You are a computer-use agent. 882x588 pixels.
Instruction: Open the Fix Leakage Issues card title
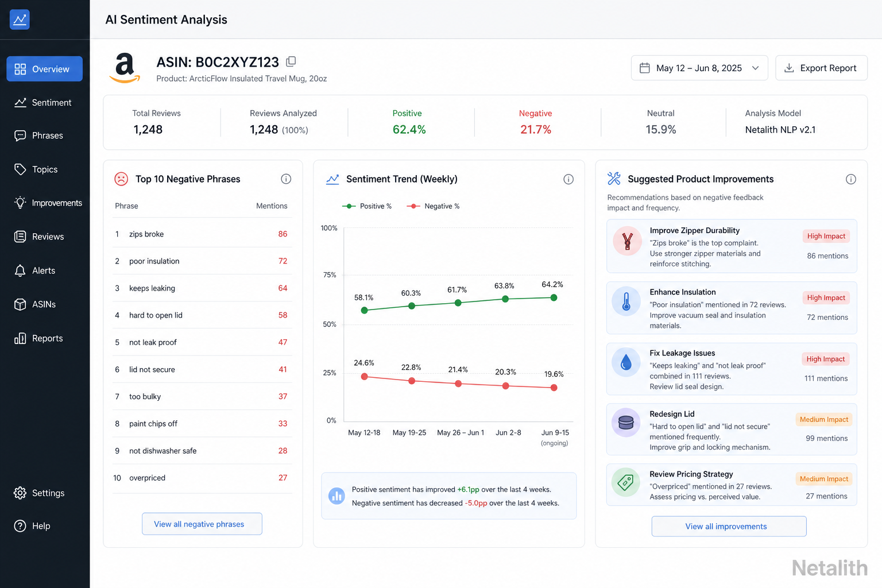[682, 353]
